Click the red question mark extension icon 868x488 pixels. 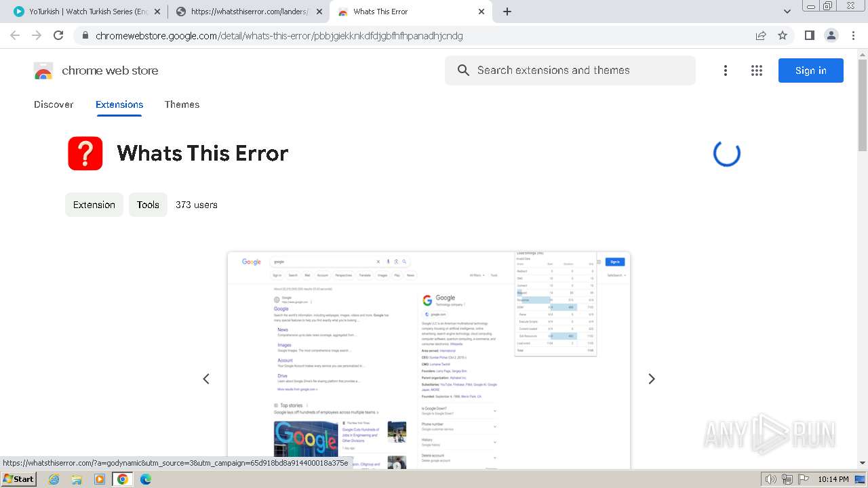[x=85, y=153]
